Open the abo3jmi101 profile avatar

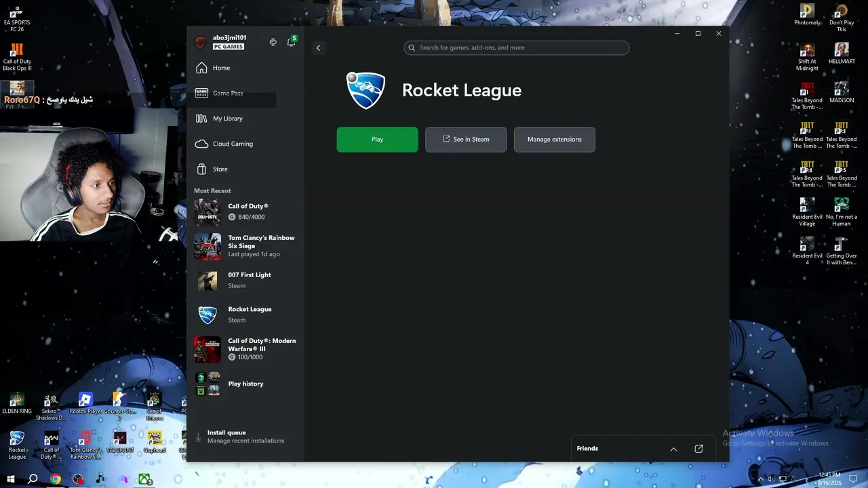click(x=201, y=42)
